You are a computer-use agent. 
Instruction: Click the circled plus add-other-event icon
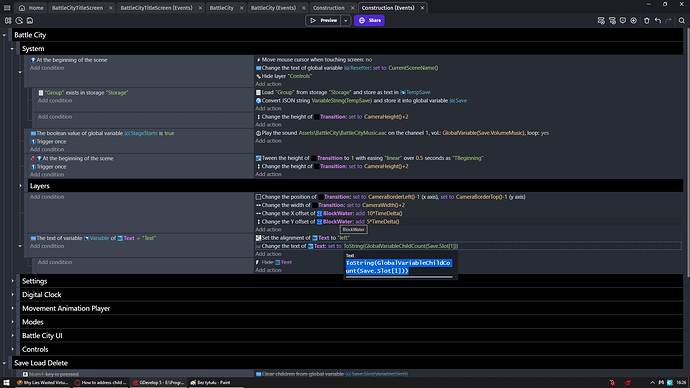pyautogui.click(x=634, y=20)
